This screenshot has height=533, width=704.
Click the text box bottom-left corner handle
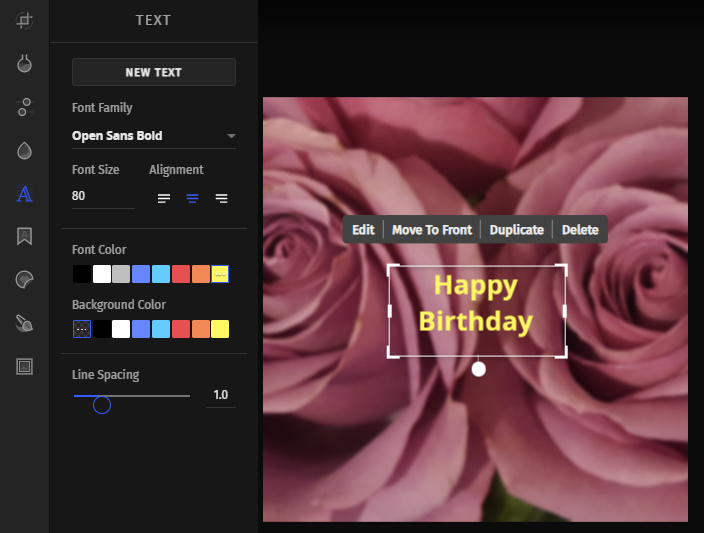(392, 354)
